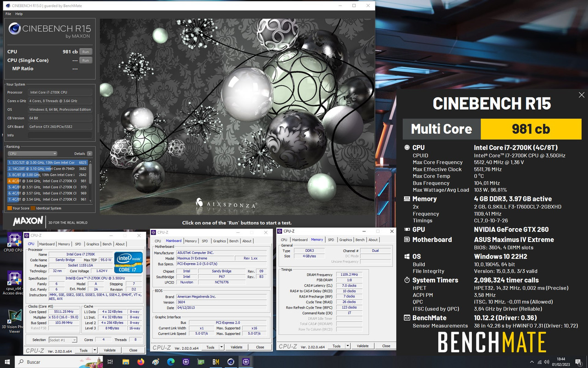Click Close button in middle CPU-Z window
The width and height of the screenshot is (588, 368).
point(260,347)
